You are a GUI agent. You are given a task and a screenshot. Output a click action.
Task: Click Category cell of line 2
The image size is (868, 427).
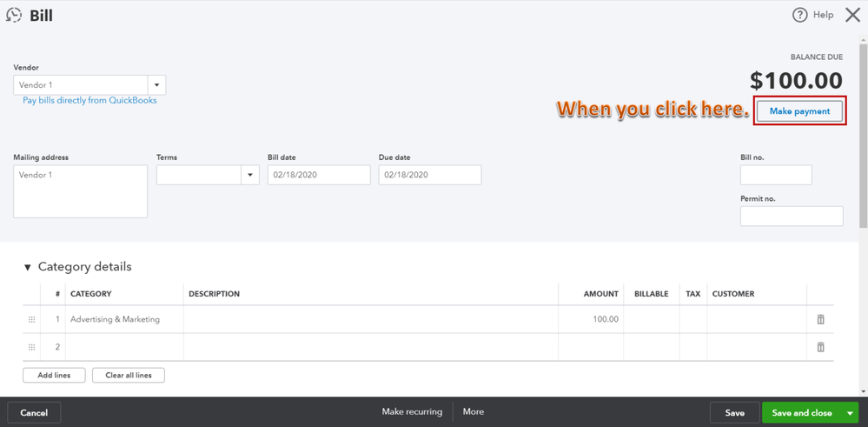click(x=124, y=347)
